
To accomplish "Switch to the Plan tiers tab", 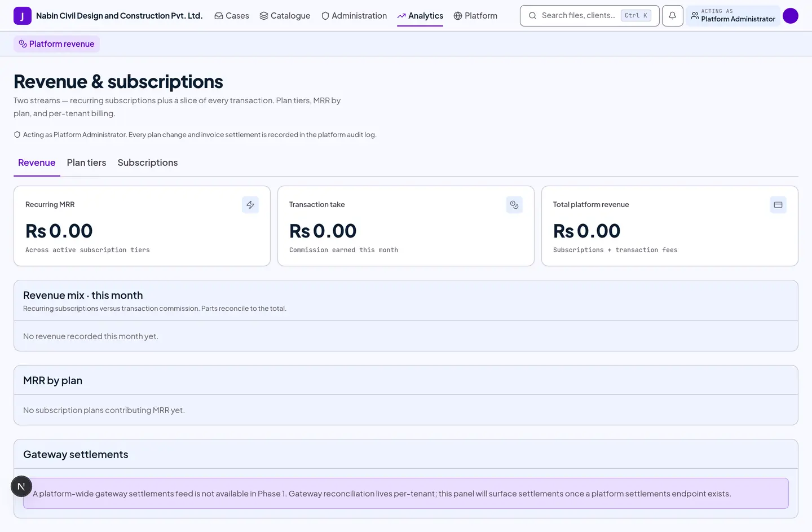I will pos(86,162).
